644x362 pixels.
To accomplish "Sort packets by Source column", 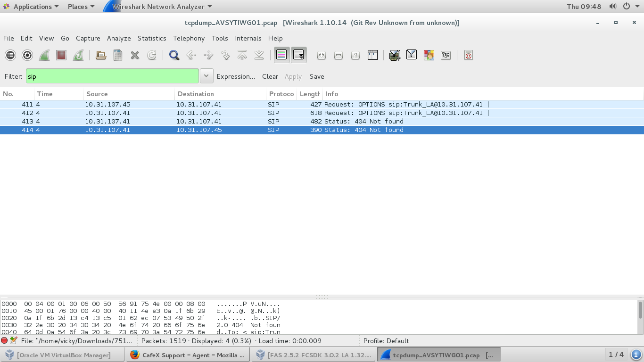I will click(x=129, y=94).
